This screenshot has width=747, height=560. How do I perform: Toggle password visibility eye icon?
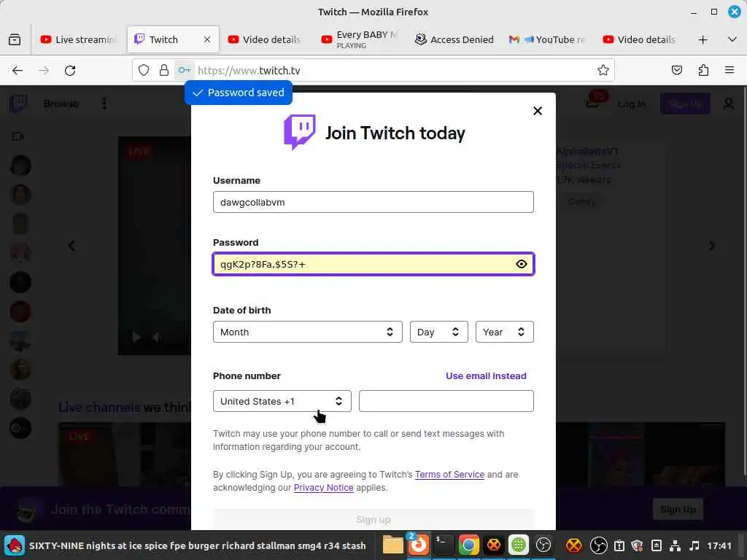(521, 264)
